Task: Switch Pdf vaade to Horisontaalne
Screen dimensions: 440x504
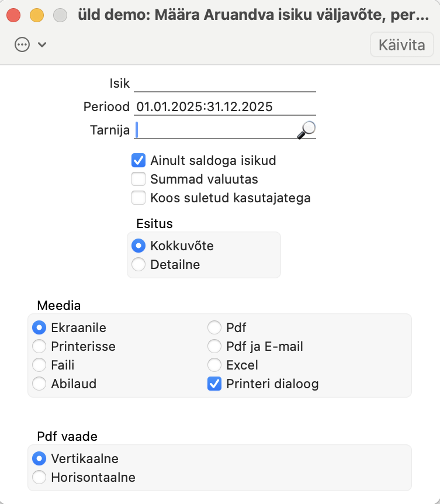Action: (x=39, y=477)
